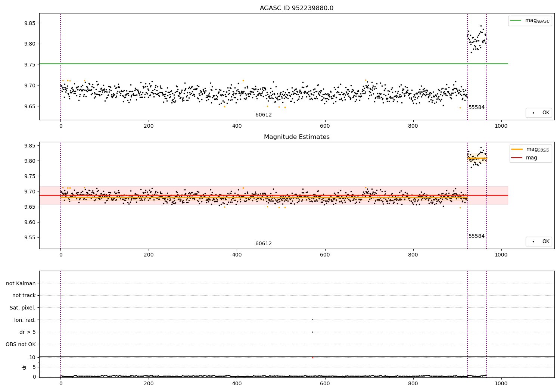Click the title "AGASC ID 952239880.0"

[296, 8]
